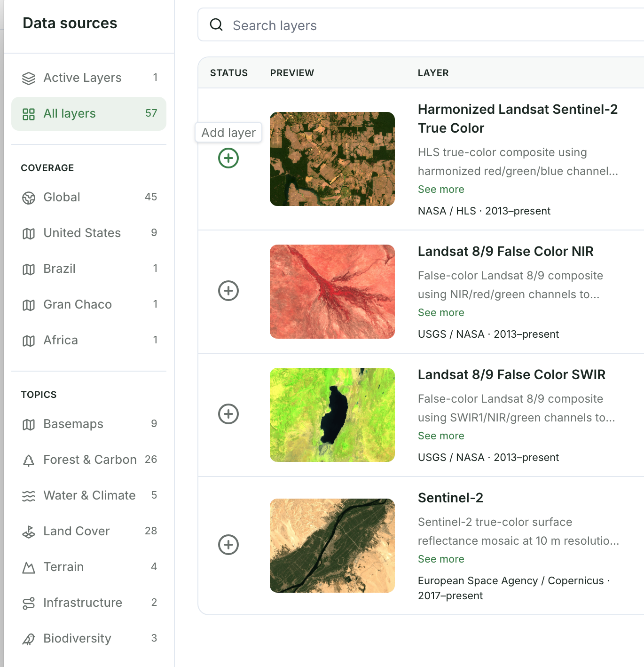Expand See more for Harmonized Landsat Sentinel-2
Viewport: 644px width, 667px height.
(x=441, y=189)
